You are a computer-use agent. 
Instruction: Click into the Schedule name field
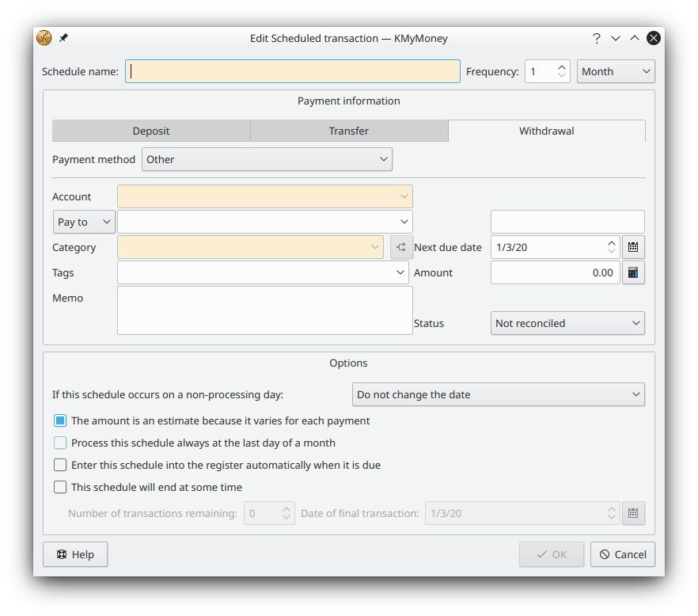[x=293, y=71]
